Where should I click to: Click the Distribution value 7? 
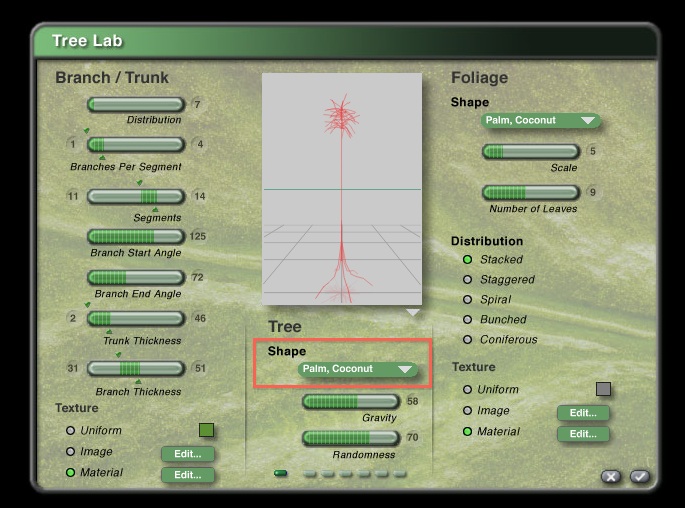197,104
